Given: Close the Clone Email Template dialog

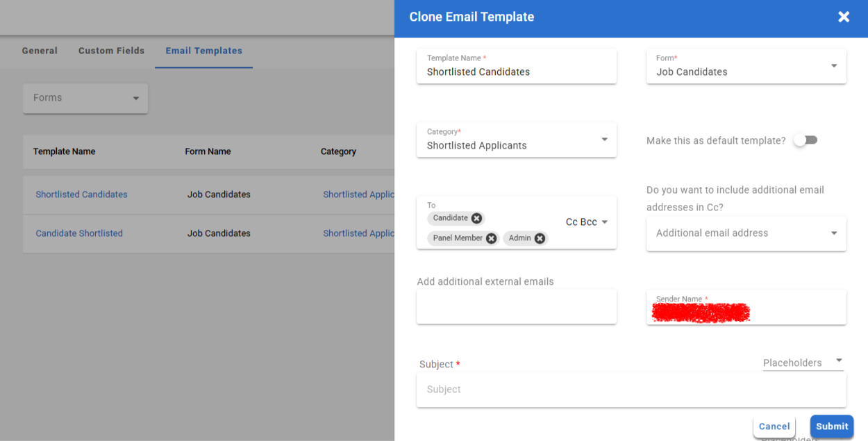Looking at the screenshot, I should point(843,17).
